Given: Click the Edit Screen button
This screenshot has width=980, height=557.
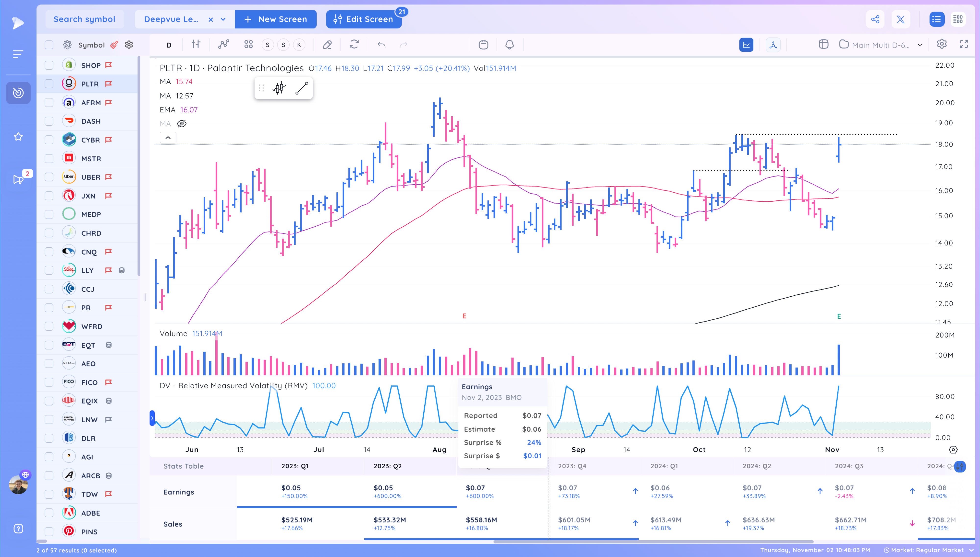Looking at the screenshot, I should click(364, 19).
